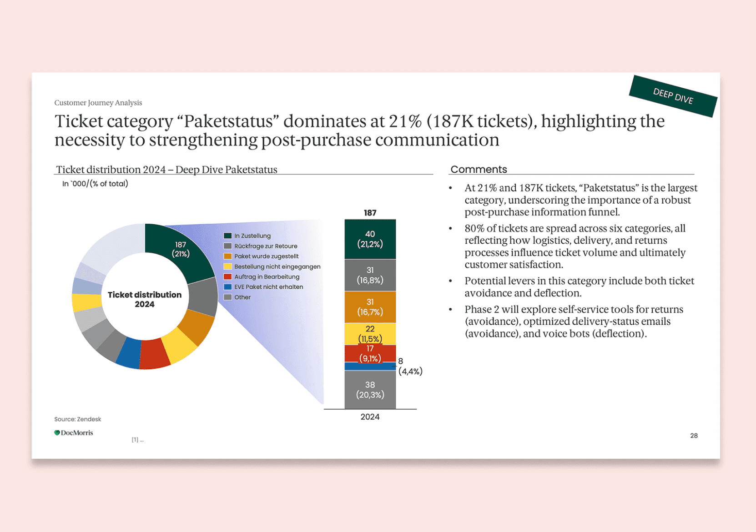
Task: Click the 'Bestellung nicht eingegangen' yellow legend swatch
Action: click(x=228, y=266)
